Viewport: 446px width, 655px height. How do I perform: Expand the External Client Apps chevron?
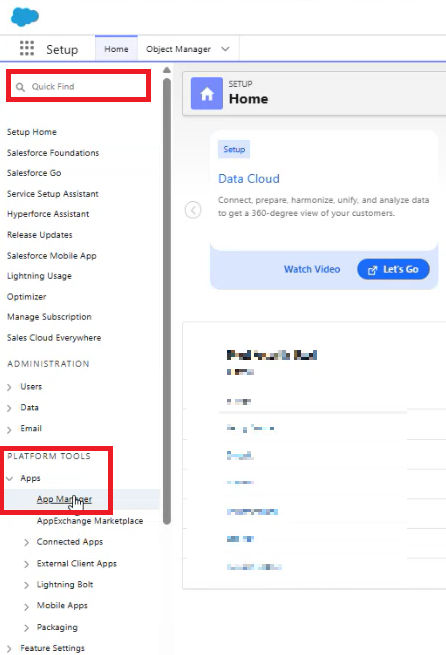pos(26,564)
